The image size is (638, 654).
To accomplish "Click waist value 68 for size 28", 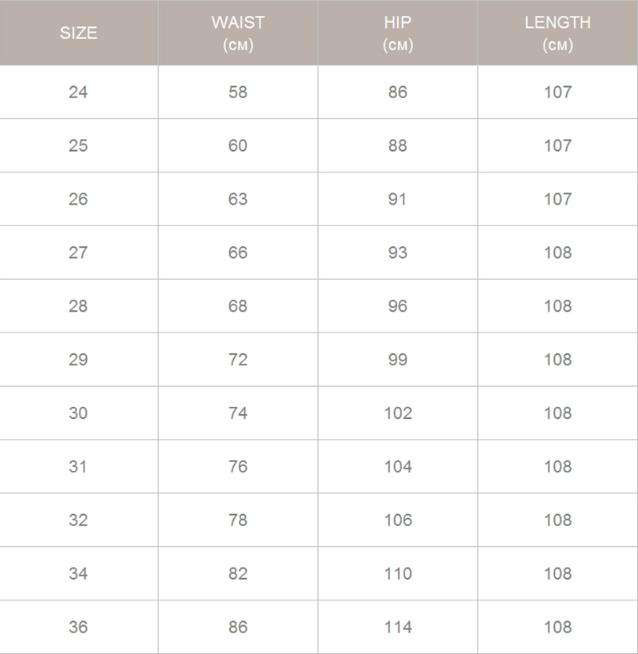I will click(x=238, y=306).
